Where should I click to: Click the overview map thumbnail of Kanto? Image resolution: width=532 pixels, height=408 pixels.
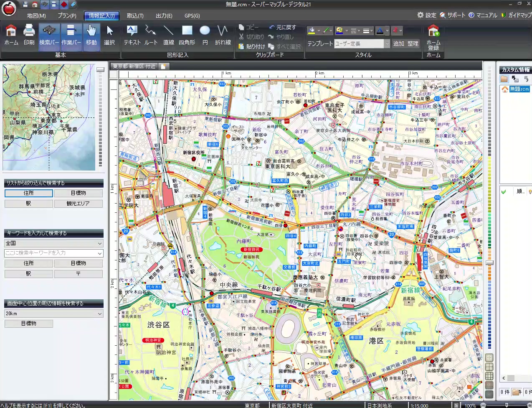click(49, 117)
